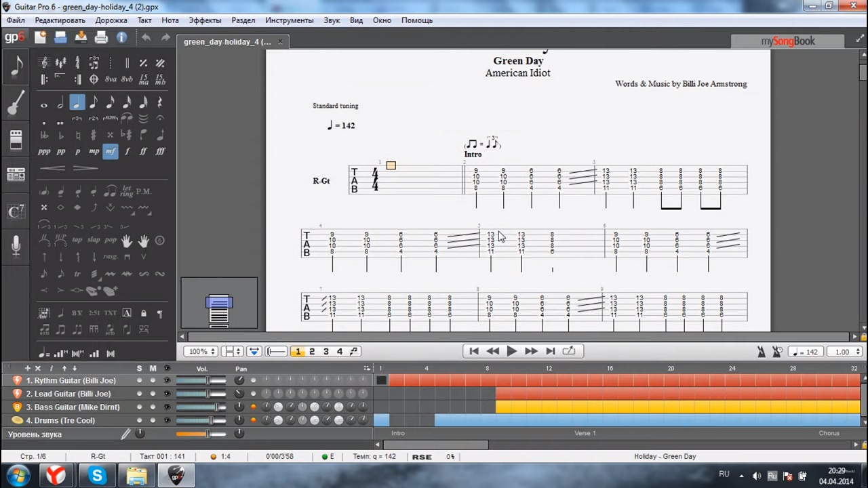Viewport: 868px width, 488px height.
Task: Open the page layout dropdown
Action: point(233,352)
